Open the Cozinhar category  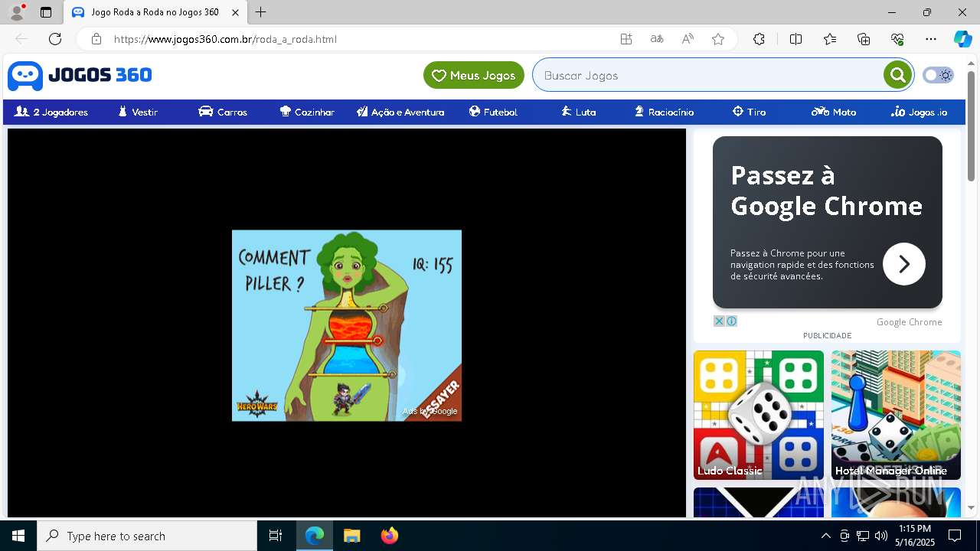click(x=307, y=112)
